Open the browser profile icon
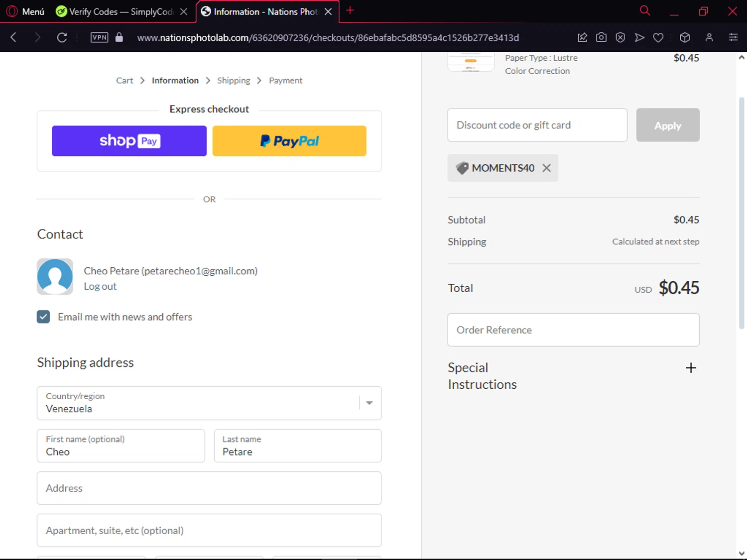The image size is (747, 560). pyautogui.click(x=709, y=37)
